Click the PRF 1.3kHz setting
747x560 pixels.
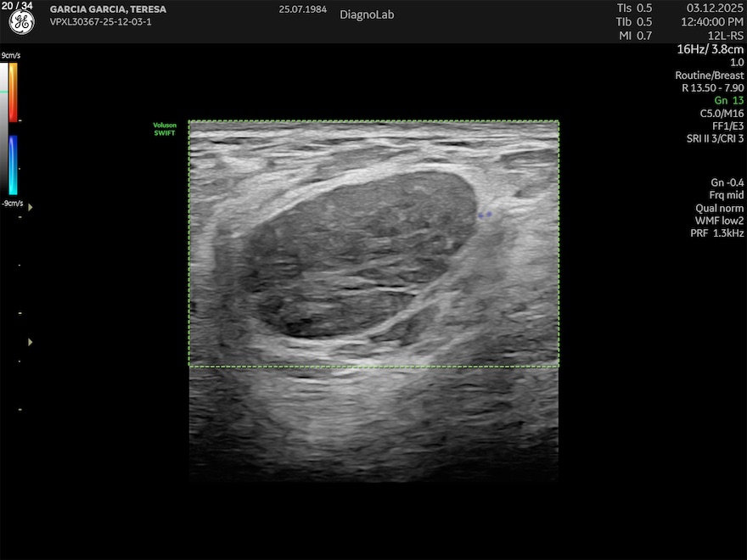pos(716,233)
